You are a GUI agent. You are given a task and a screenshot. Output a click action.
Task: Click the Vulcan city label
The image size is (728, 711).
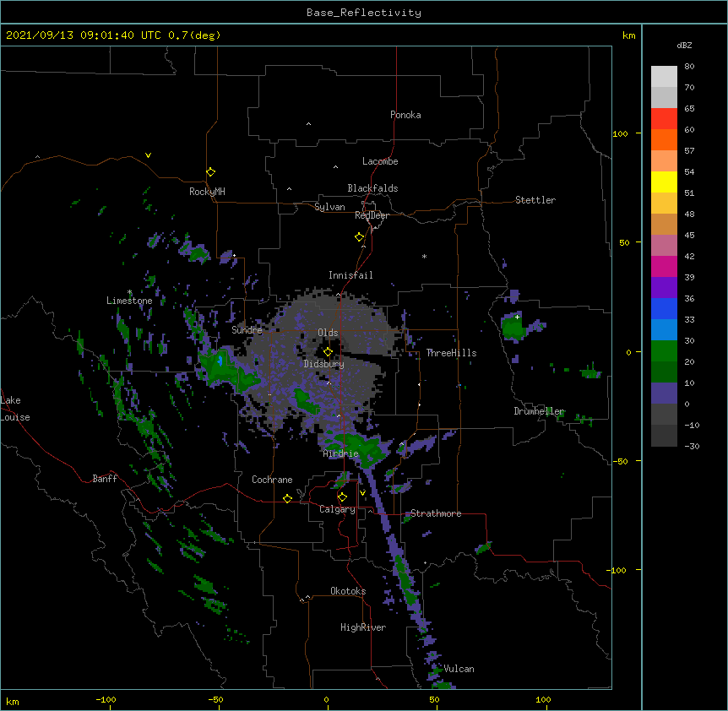(x=459, y=669)
